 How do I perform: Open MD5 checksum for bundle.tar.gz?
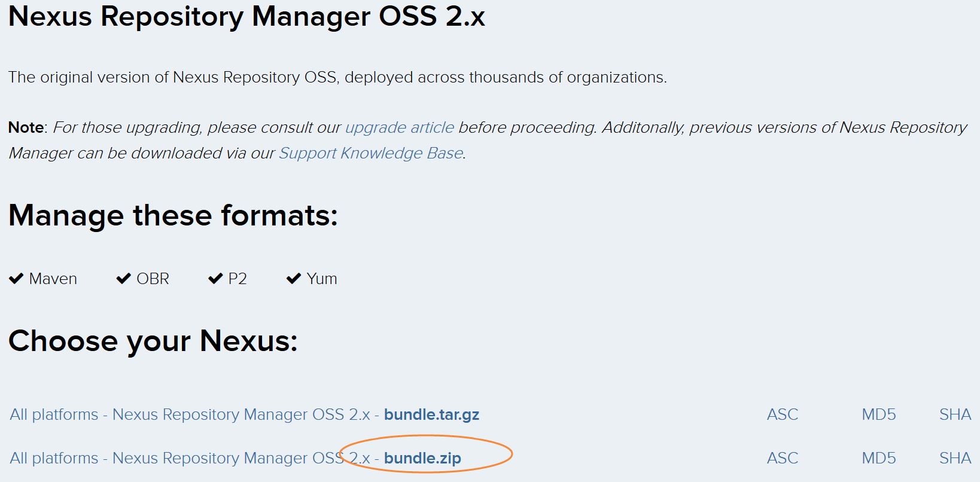pos(878,414)
